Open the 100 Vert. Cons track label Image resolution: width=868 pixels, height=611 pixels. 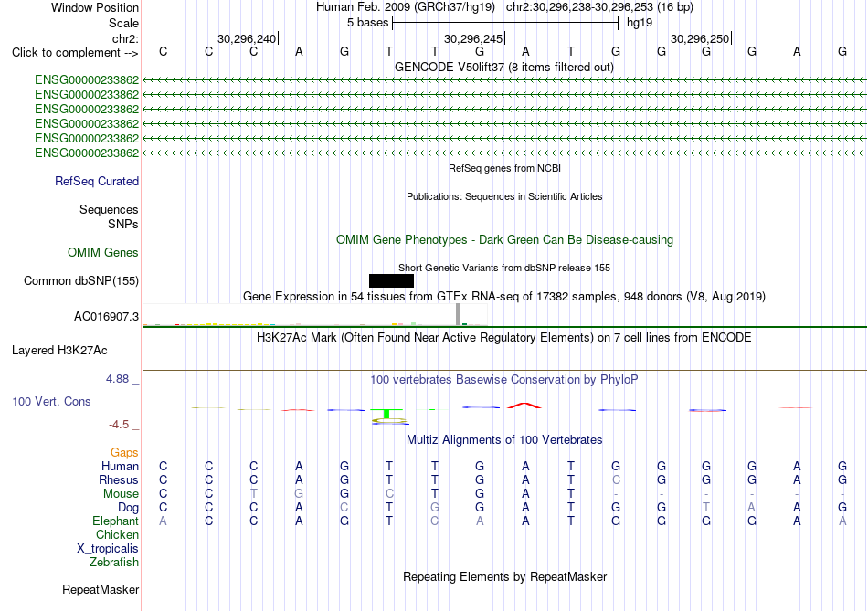51,401
